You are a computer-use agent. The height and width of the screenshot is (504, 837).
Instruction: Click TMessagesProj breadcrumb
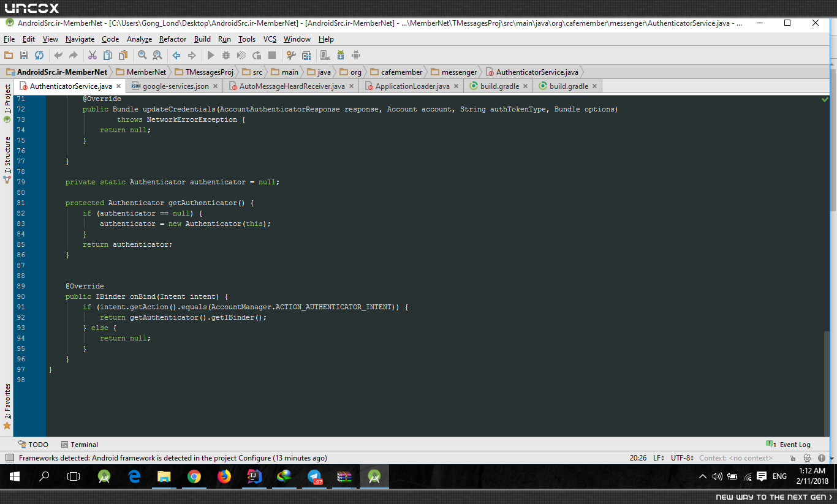tap(204, 72)
